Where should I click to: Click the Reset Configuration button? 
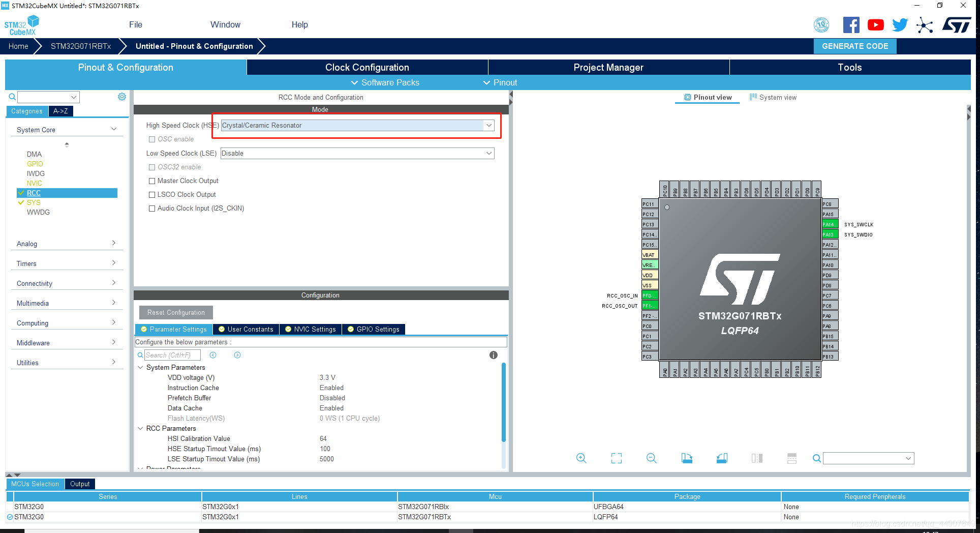[x=176, y=312]
